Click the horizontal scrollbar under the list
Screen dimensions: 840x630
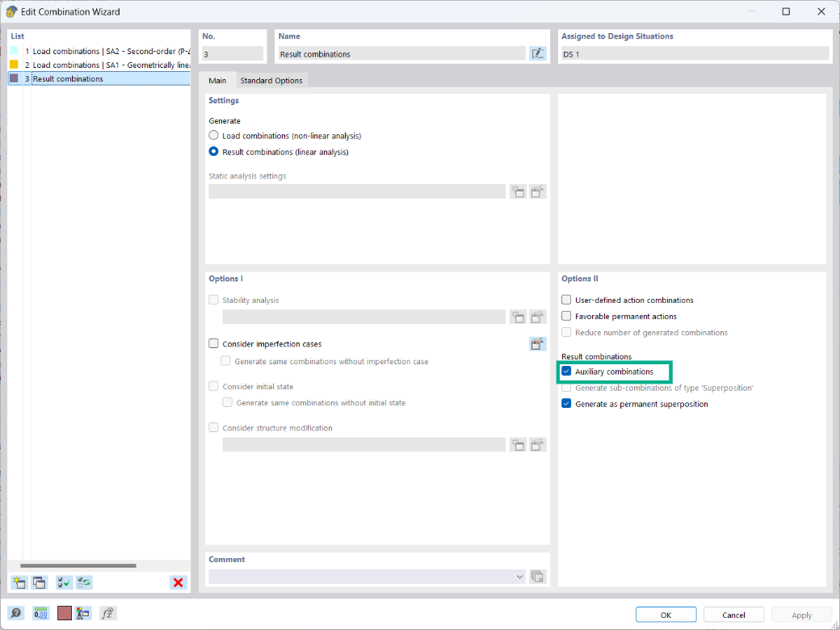[78, 565]
